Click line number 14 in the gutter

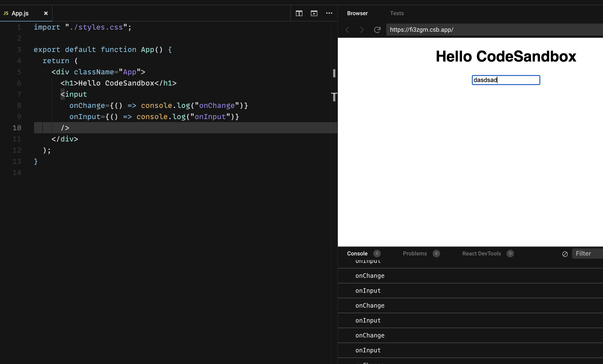point(17,173)
